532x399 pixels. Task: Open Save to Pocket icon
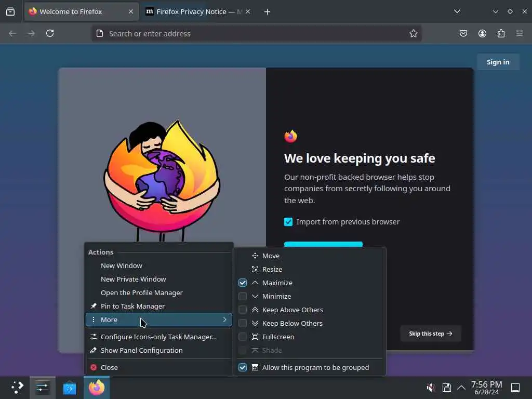click(x=463, y=33)
